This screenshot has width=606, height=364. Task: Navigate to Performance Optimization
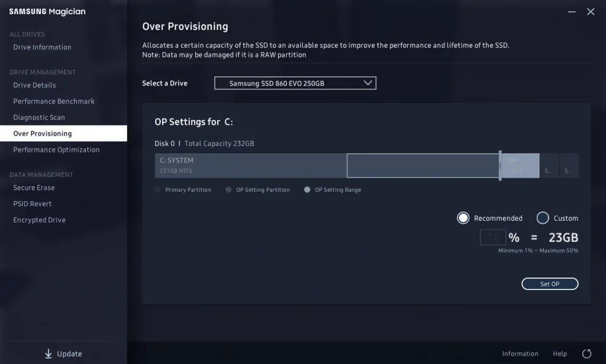[x=56, y=150]
